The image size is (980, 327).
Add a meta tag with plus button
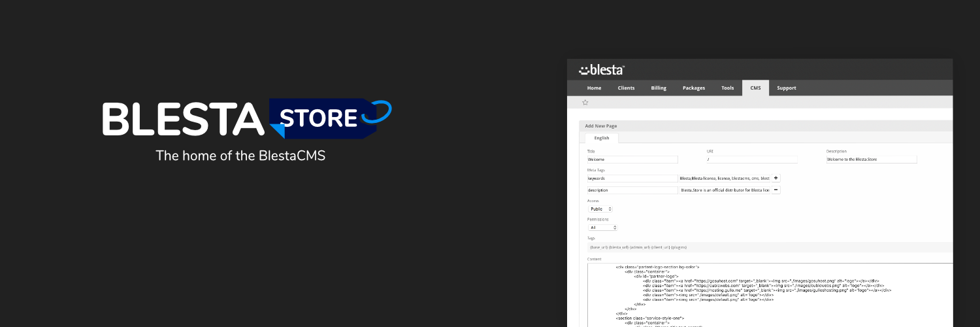tap(776, 178)
